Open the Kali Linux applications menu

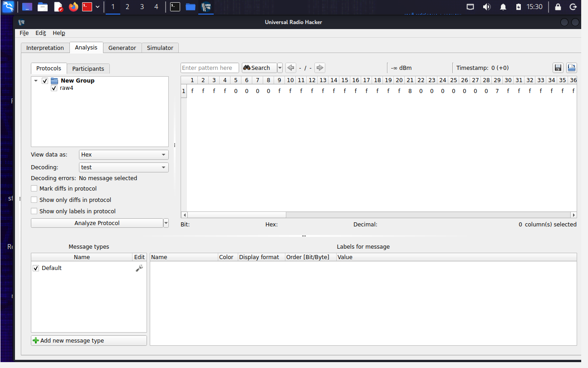pyautogui.click(x=8, y=7)
